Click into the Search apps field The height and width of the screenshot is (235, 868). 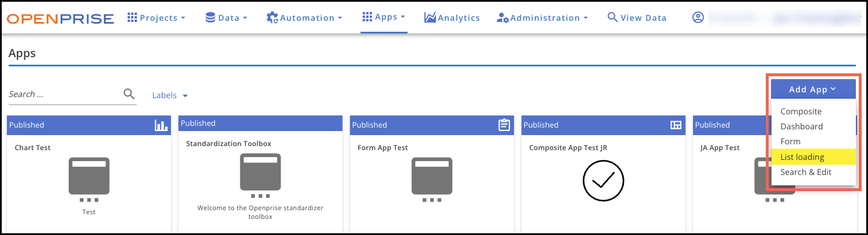click(64, 94)
